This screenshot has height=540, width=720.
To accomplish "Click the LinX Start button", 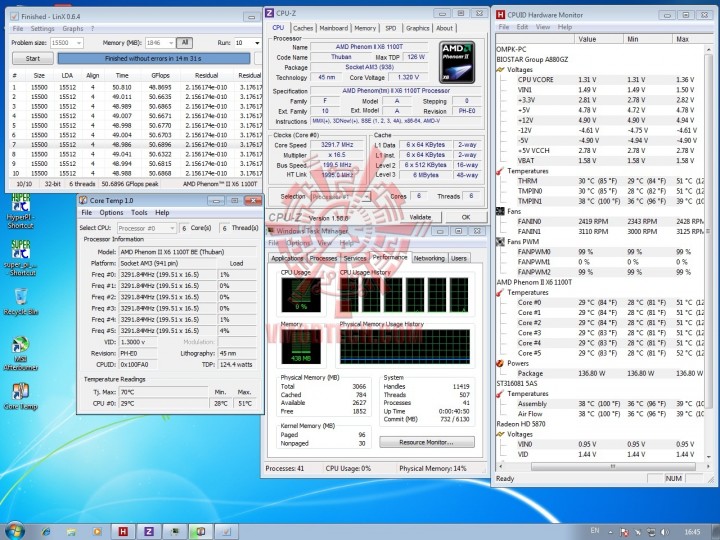I will coord(33,58).
